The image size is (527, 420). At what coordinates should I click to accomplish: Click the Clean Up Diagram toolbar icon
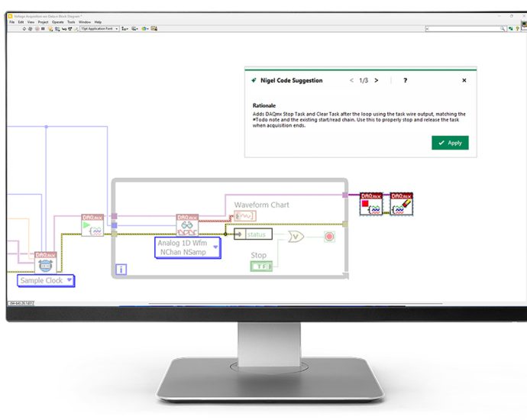(x=154, y=29)
